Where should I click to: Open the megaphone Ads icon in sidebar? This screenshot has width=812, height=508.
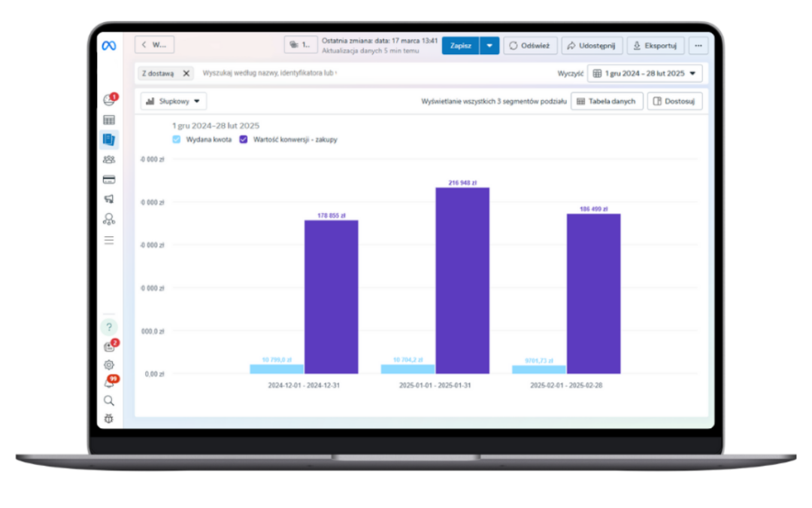pos(109,199)
